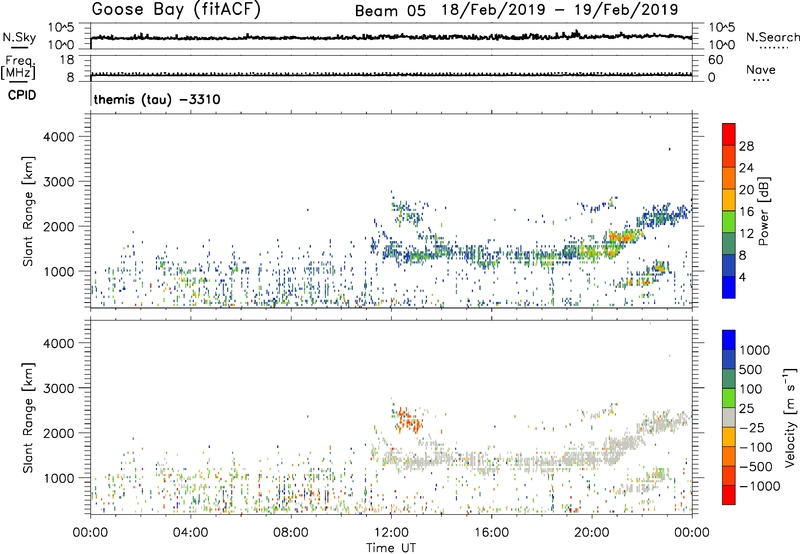800x554 pixels.
Task: Select the 'Freq. [MHz]' axis label
Action: pos(19,67)
